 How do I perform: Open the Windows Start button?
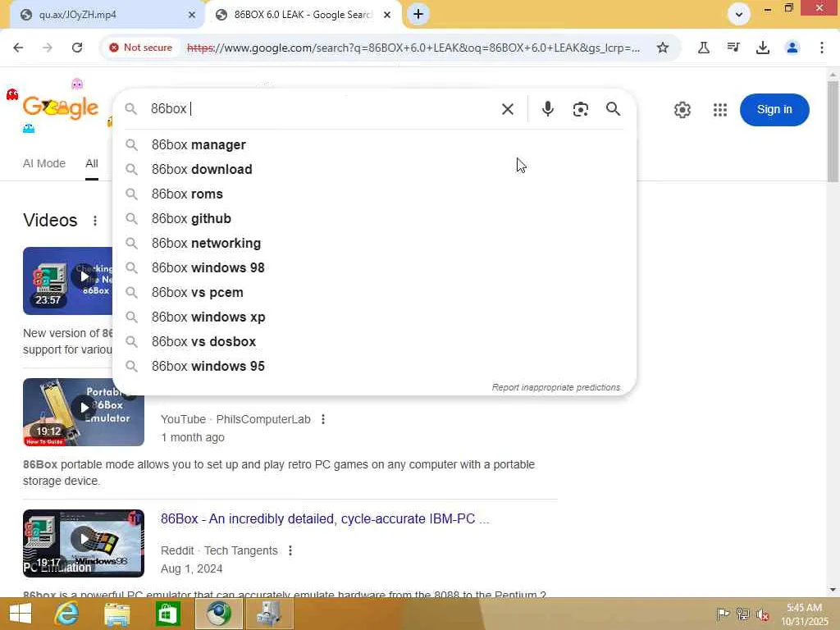tap(21, 614)
